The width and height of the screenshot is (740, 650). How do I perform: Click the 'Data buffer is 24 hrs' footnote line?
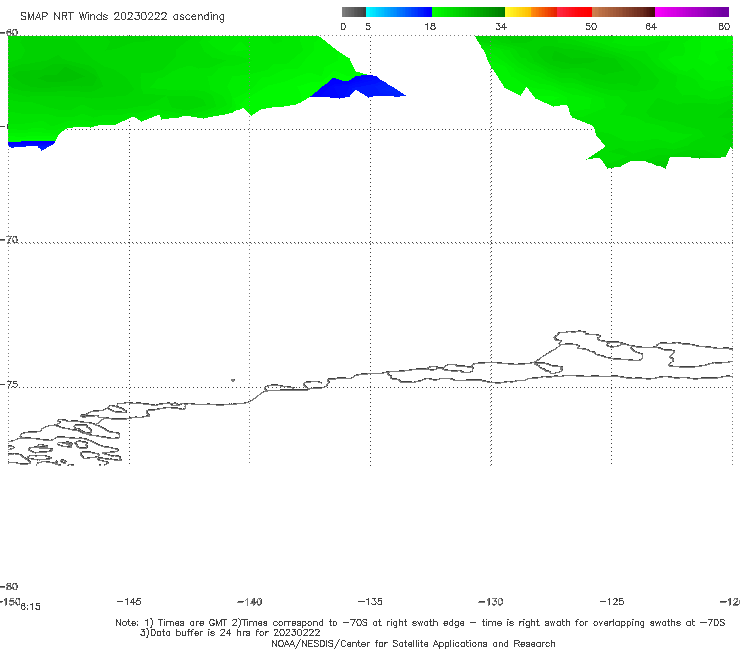click(x=230, y=633)
